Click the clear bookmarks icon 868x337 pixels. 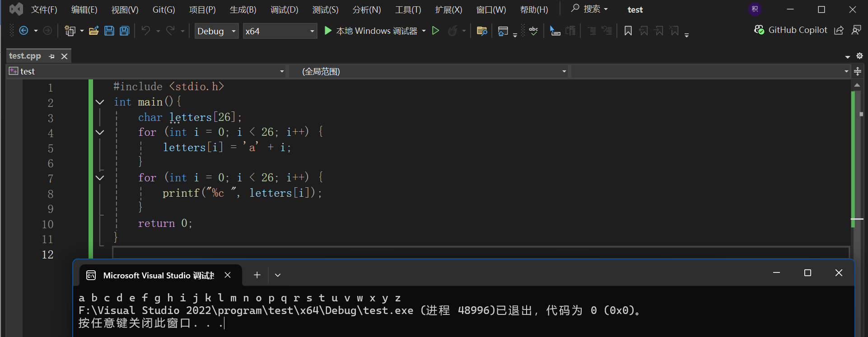click(x=674, y=31)
